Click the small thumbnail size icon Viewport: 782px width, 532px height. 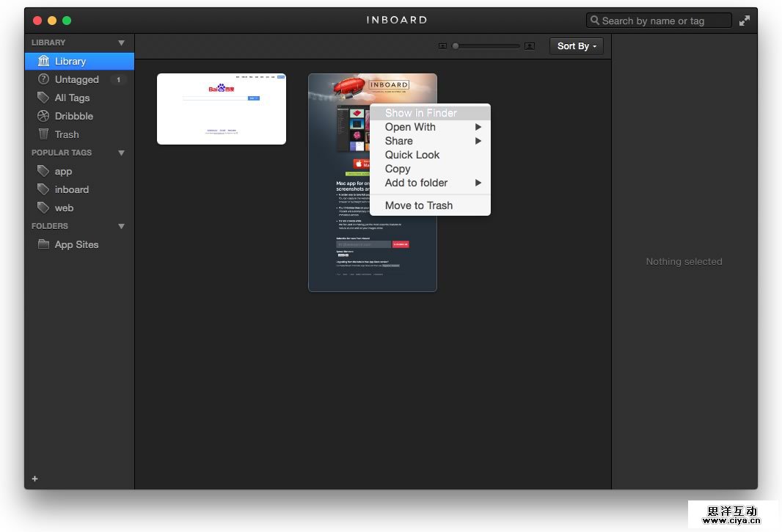pos(442,46)
